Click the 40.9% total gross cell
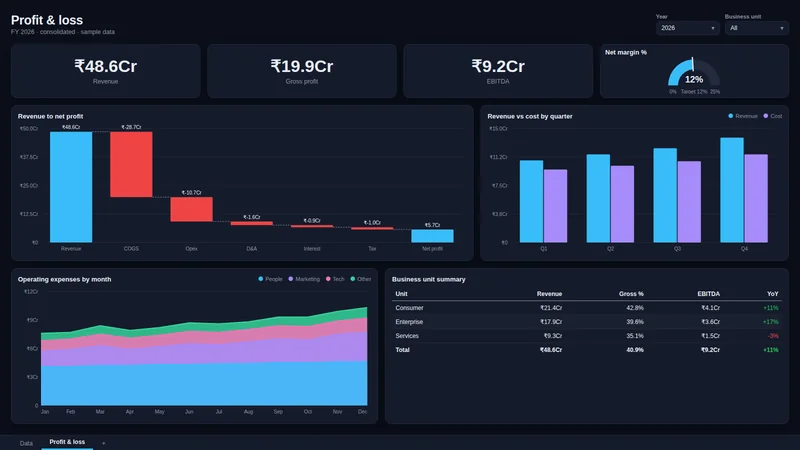800x450 pixels. coord(635,350)
